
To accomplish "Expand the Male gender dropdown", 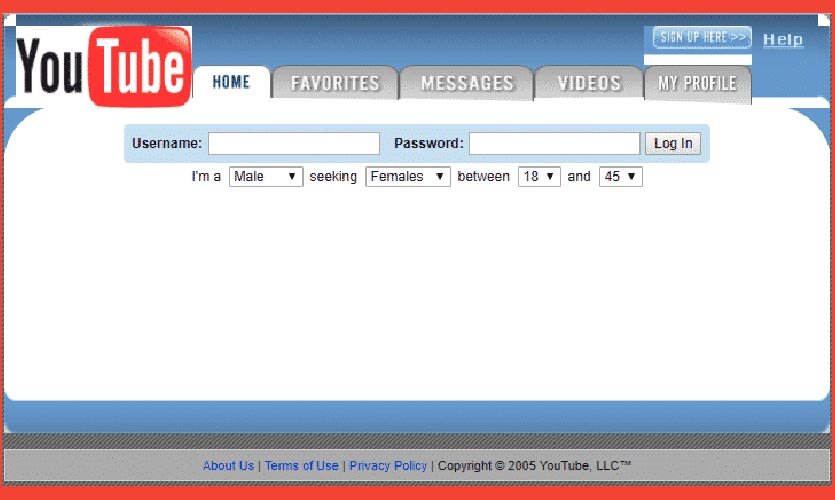I will [x=266, y=176].
